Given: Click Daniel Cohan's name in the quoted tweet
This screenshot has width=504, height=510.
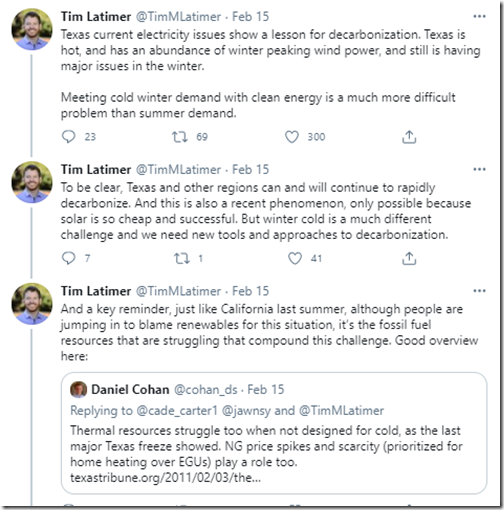Looking at the screenshot, I should point(130,389).
